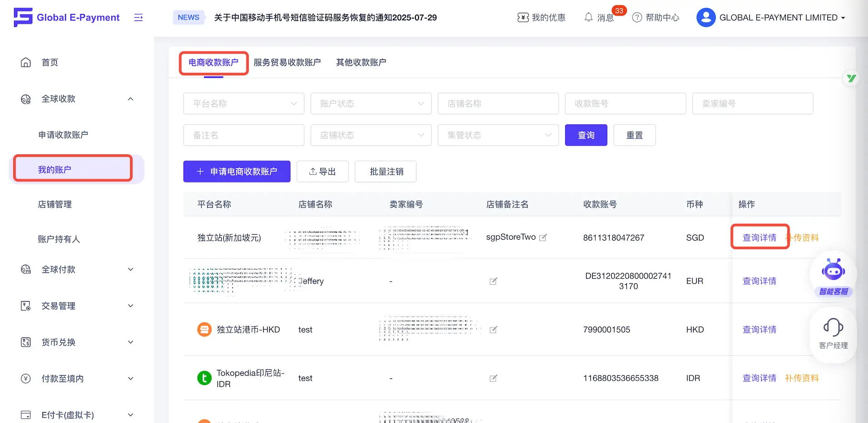Screen dimensions: 868x423
Task: Open the 集管状态 dropdown filter
Action: [x=498, y=135]
